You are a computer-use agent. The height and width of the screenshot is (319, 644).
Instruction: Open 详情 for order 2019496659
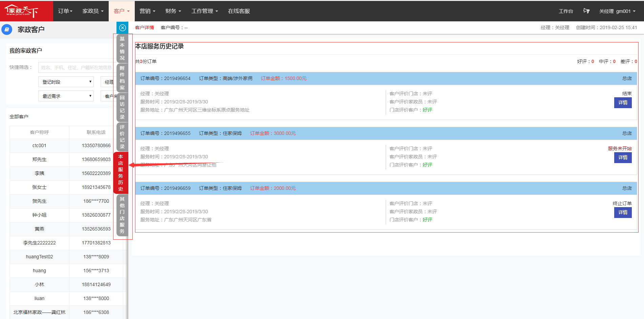[623, 213]
